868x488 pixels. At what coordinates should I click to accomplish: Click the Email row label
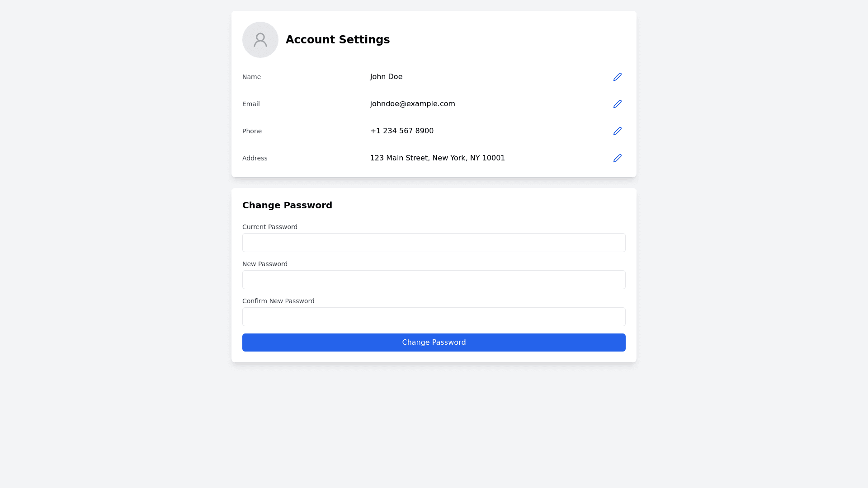[251, 104]
